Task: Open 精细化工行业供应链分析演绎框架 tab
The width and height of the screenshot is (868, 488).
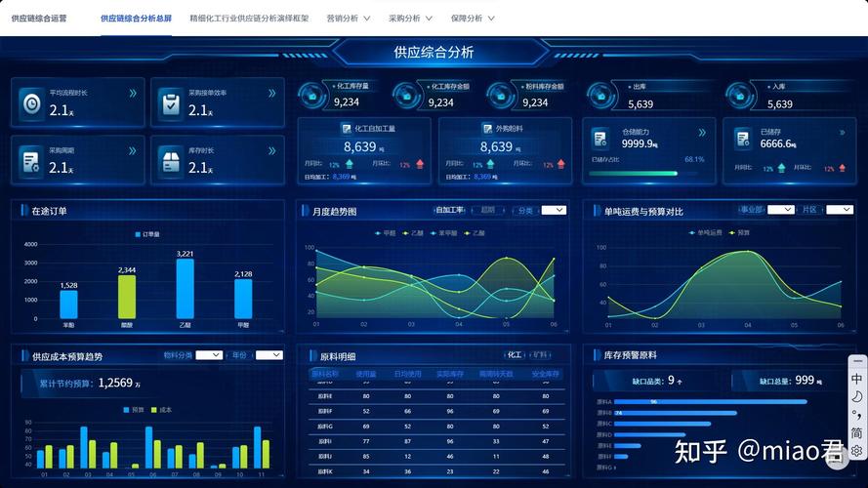Action: tap(249, 19)
